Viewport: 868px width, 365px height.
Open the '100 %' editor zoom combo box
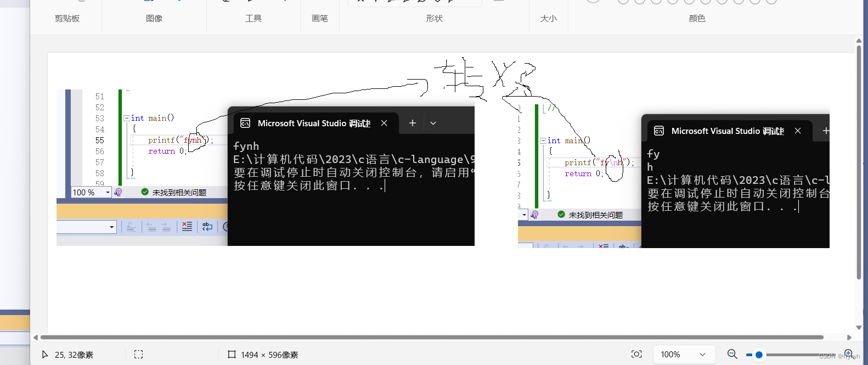(92, 192)
